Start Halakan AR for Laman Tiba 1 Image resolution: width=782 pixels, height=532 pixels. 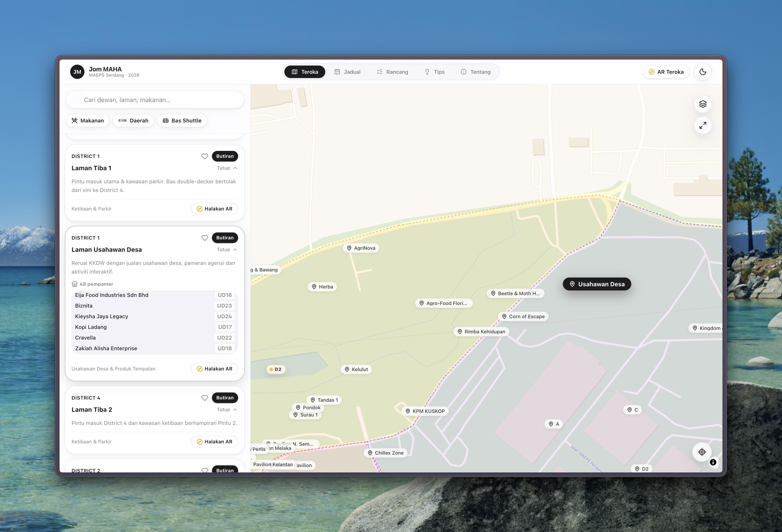[x=214, y=209]
